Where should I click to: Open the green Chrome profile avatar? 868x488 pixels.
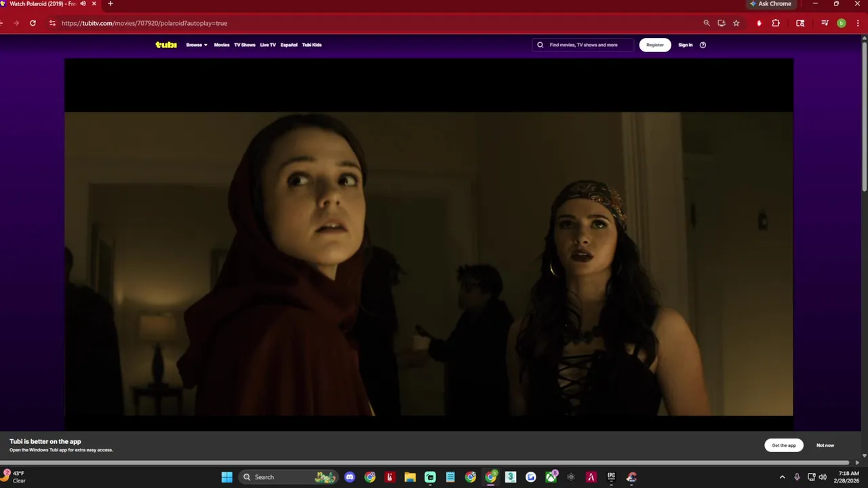[842, 23]
